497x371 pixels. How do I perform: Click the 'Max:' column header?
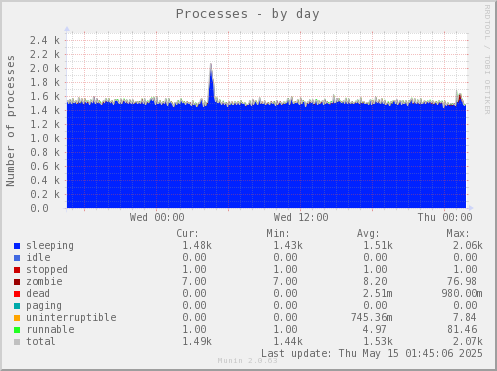point(458,233)
